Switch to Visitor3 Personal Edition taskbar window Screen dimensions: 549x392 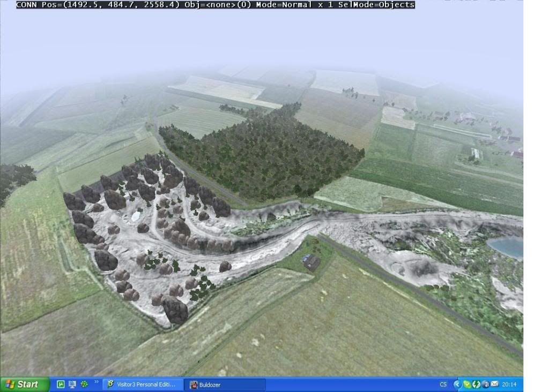tap(142, 385)
